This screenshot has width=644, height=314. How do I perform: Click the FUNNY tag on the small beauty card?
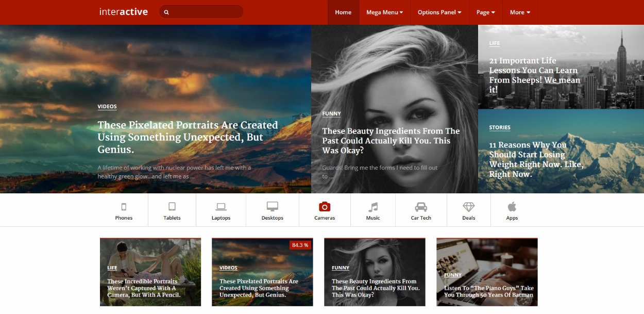341,268
